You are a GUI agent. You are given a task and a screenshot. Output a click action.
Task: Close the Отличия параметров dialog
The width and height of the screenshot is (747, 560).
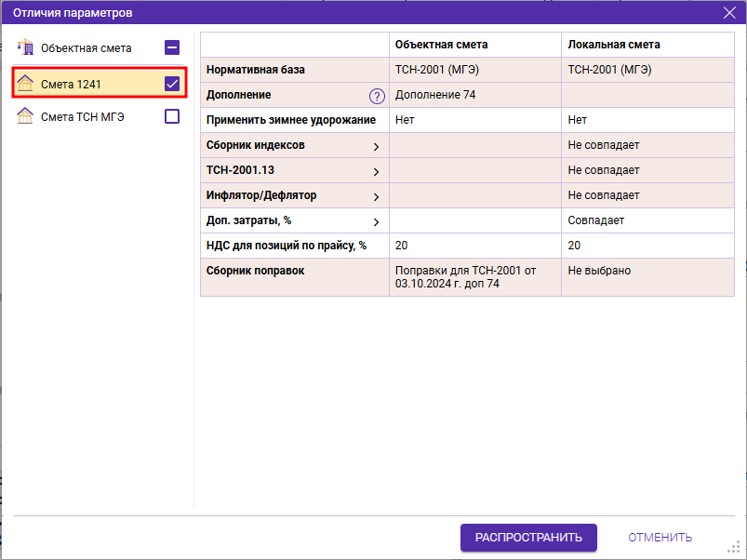point(729,13)
